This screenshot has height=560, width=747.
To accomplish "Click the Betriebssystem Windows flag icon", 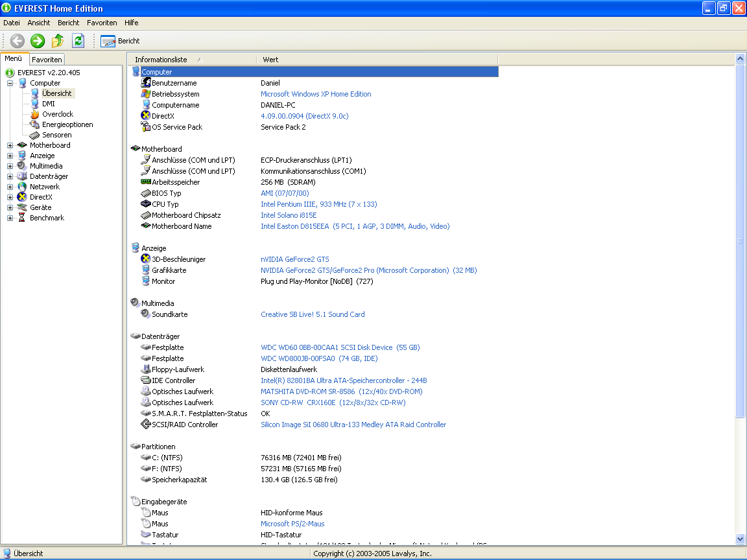I will pyautogui.click(x=146, y=94).
